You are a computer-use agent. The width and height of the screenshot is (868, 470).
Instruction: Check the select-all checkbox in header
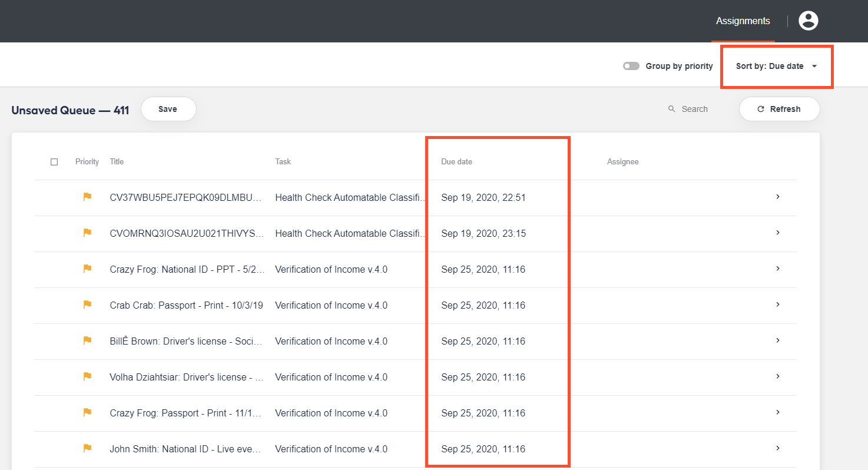(x=54, y=162)
